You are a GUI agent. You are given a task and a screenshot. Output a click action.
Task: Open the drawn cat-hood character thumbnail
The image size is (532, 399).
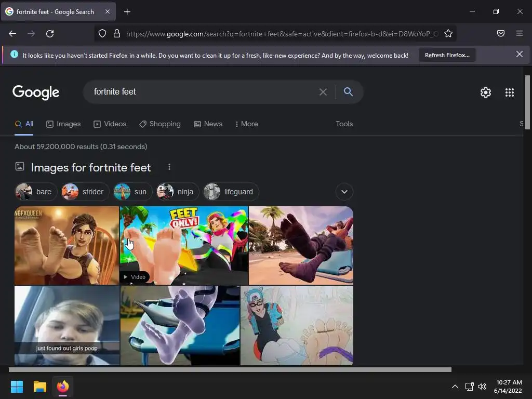point(297,325)
